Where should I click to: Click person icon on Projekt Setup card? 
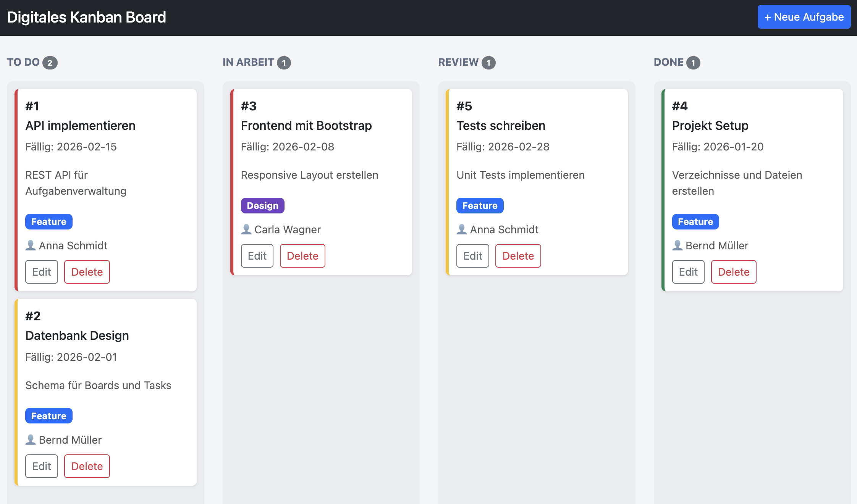[x=678, y=246]
